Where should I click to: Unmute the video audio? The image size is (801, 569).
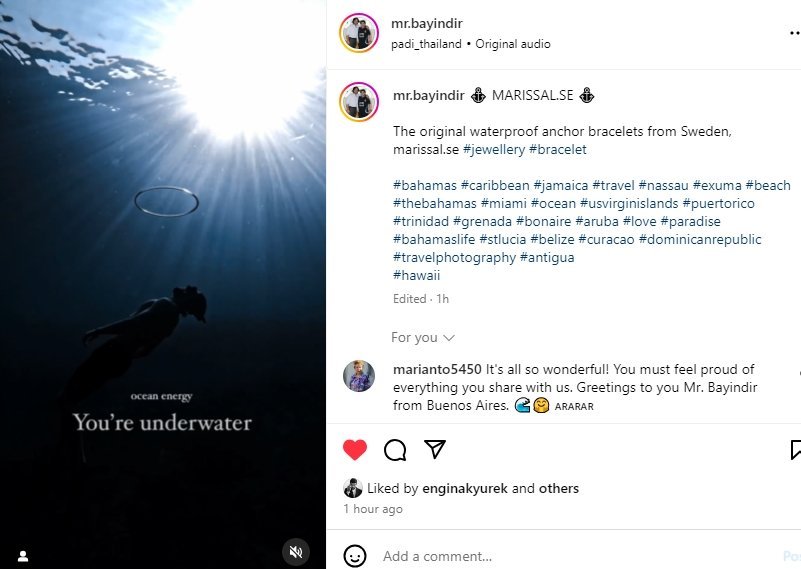point(295,551)
